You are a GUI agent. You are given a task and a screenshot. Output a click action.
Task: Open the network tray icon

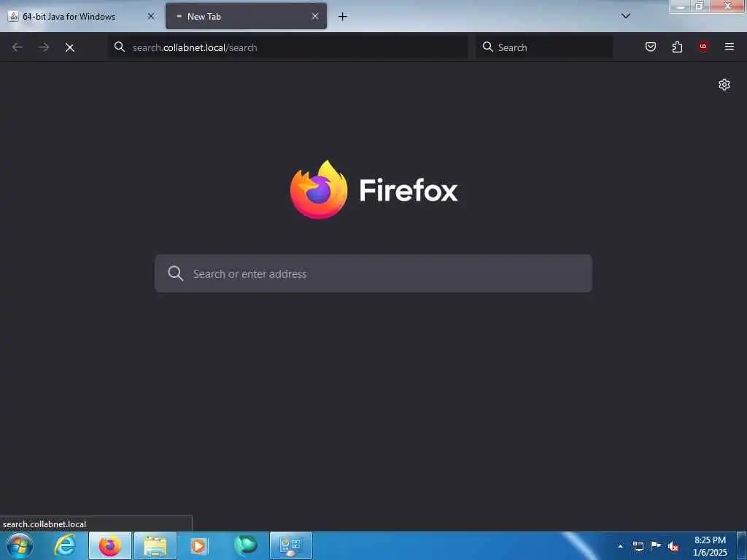[x=638, y=546]
